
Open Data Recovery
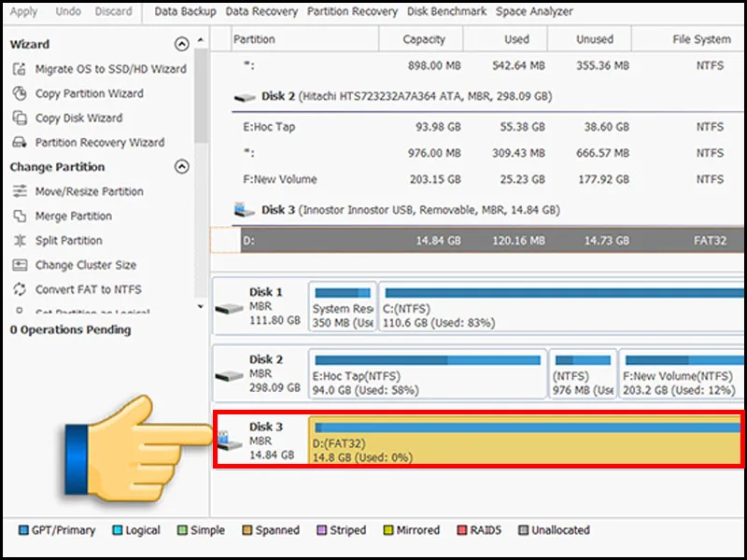tap(261, 11)
